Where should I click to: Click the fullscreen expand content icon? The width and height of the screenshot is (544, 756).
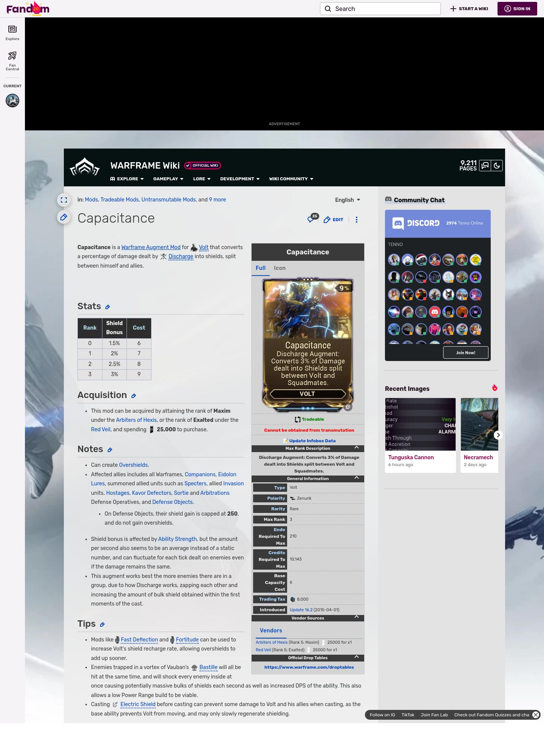64,200
